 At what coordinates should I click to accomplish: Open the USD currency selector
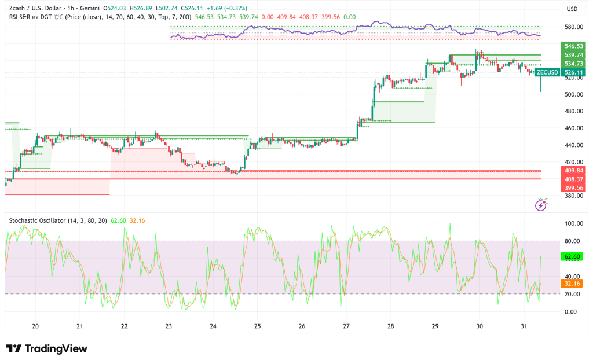[572, 9]
